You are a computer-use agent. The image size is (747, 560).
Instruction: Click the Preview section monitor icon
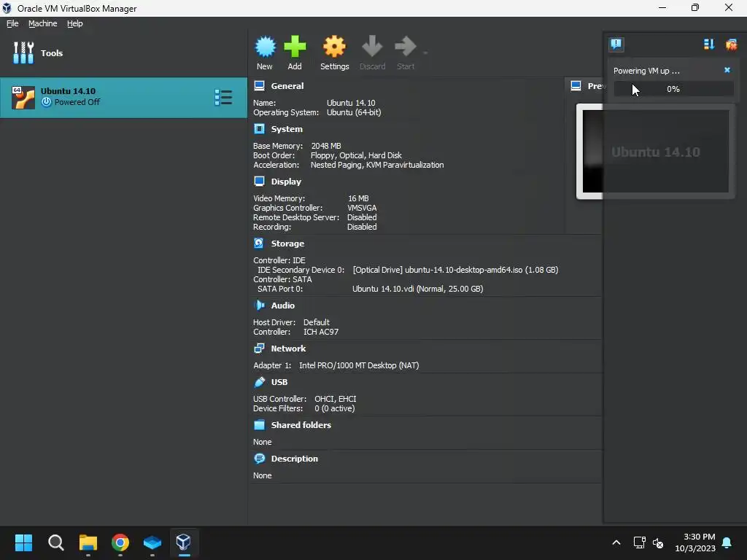(x=576, y=86)
